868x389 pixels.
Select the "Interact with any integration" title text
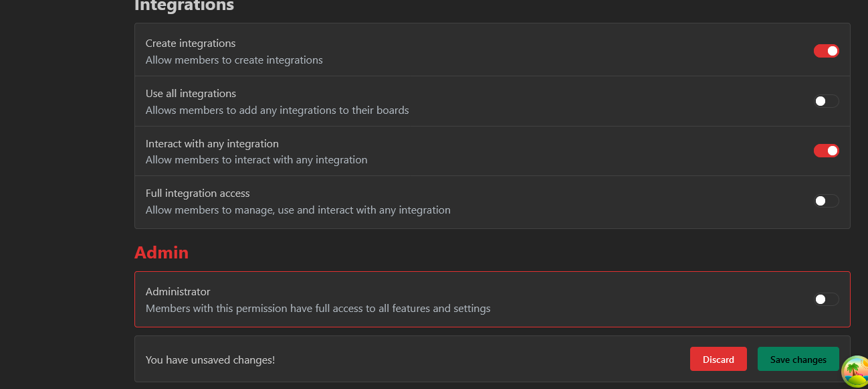(212, 144)
